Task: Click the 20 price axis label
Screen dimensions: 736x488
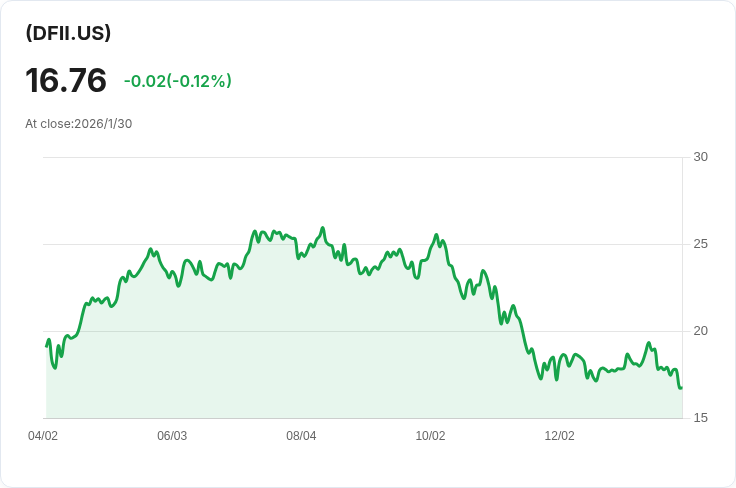Action: [700, 331]
